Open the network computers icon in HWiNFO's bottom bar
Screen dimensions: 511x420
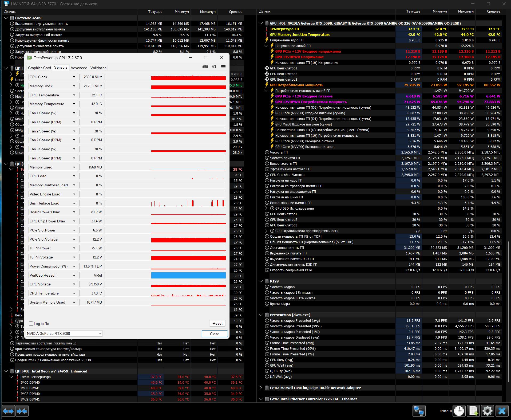click(x=419, y=411)
